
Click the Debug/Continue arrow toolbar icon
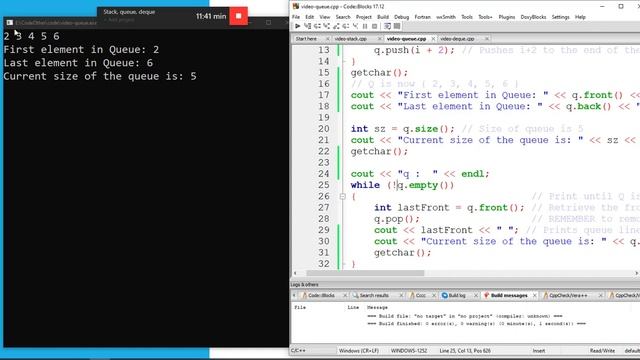[298, 26]
